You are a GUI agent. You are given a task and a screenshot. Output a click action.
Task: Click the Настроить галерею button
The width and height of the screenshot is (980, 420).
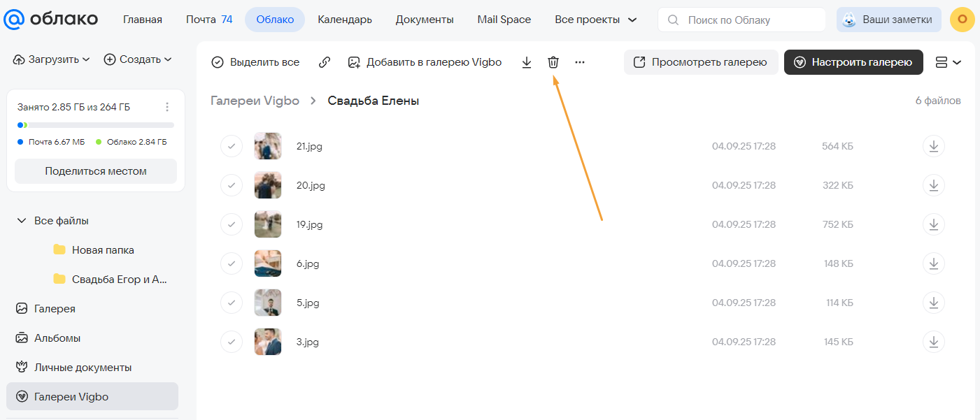(x=853, y=62)
